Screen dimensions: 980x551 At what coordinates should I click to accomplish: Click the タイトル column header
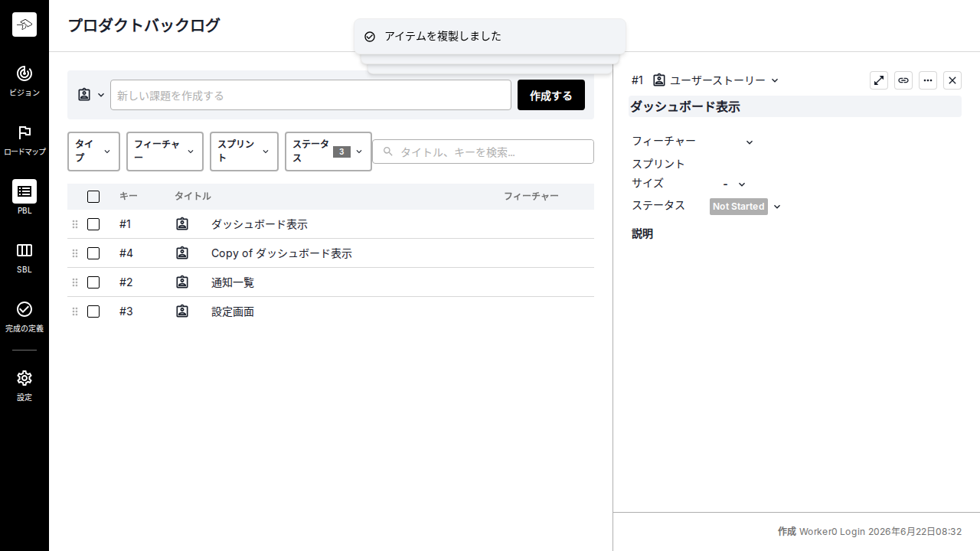pyautogui.click(x=193, y=197)
